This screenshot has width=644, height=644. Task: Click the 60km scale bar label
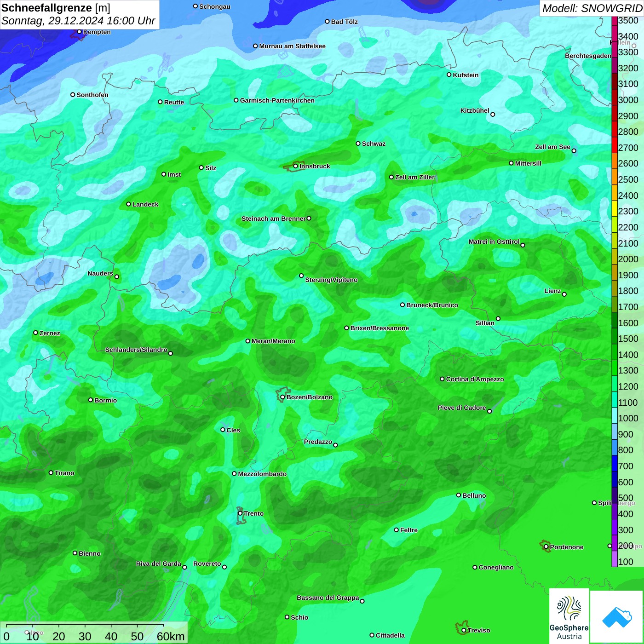pyautogui.click(x=171, y=636)
